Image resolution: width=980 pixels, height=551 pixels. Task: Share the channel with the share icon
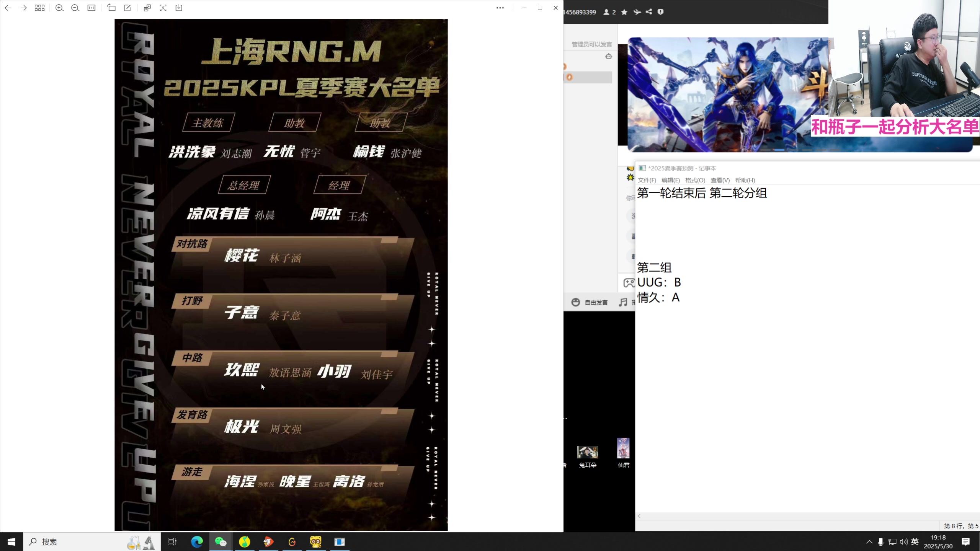[649, 12]
